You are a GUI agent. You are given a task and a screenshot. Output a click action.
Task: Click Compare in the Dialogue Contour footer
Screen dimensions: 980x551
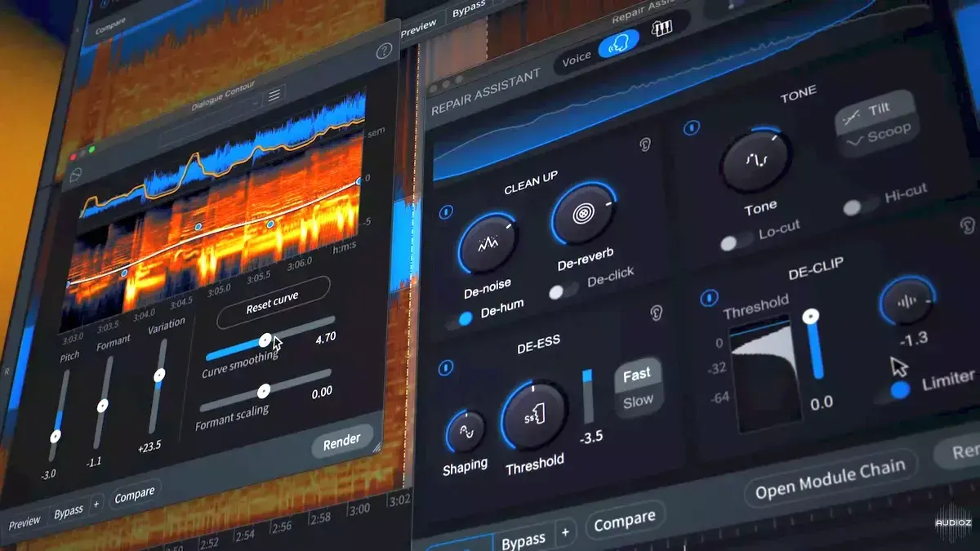tap(134, 495)
